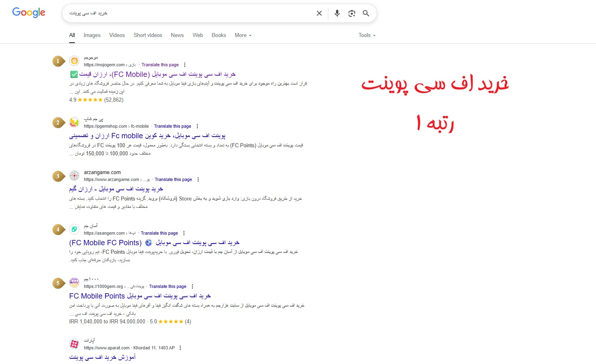Open the FC Mobile FC Points result title
The image size is (596, 364).
tap(154, 243)
